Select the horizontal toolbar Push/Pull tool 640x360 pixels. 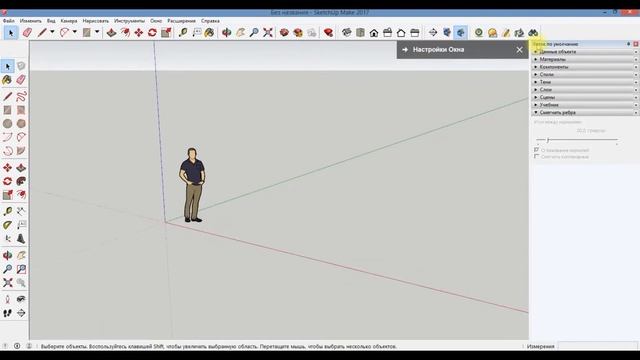point(111,32)
